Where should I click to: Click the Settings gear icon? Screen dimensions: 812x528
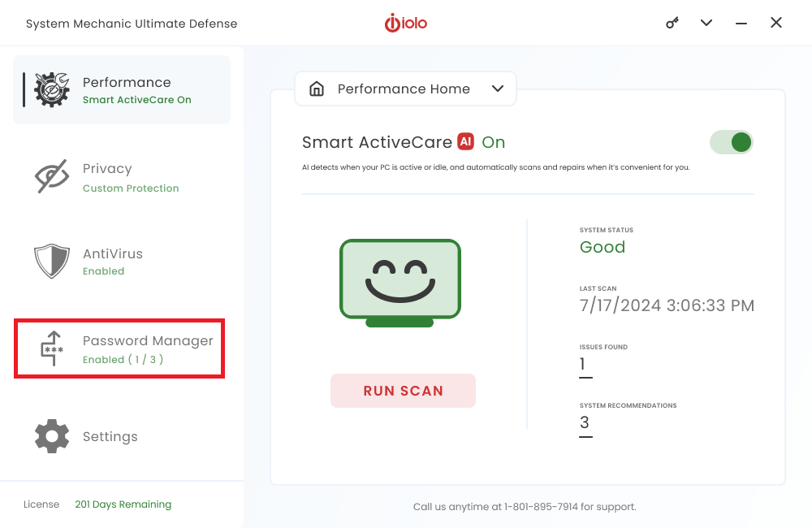click(52, 436)
